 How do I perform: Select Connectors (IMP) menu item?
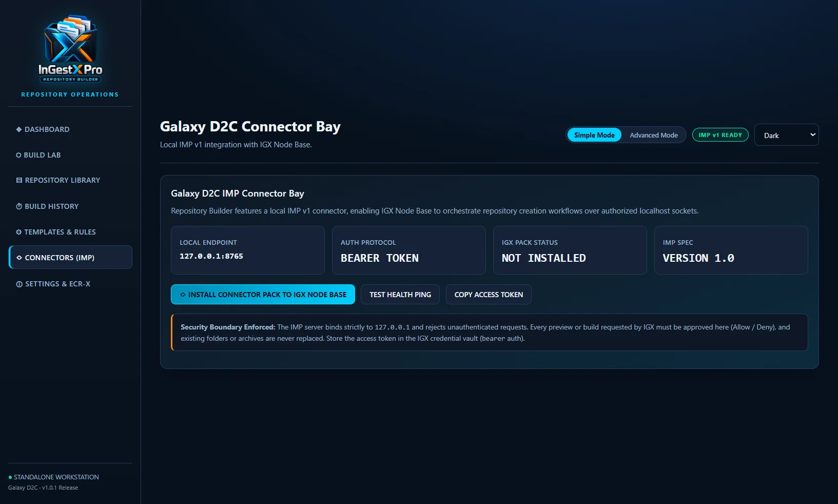70,257
